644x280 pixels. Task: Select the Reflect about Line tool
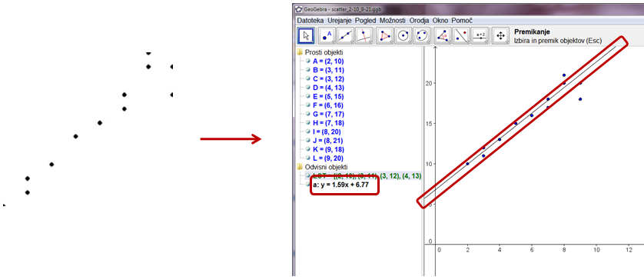point(461,36)
